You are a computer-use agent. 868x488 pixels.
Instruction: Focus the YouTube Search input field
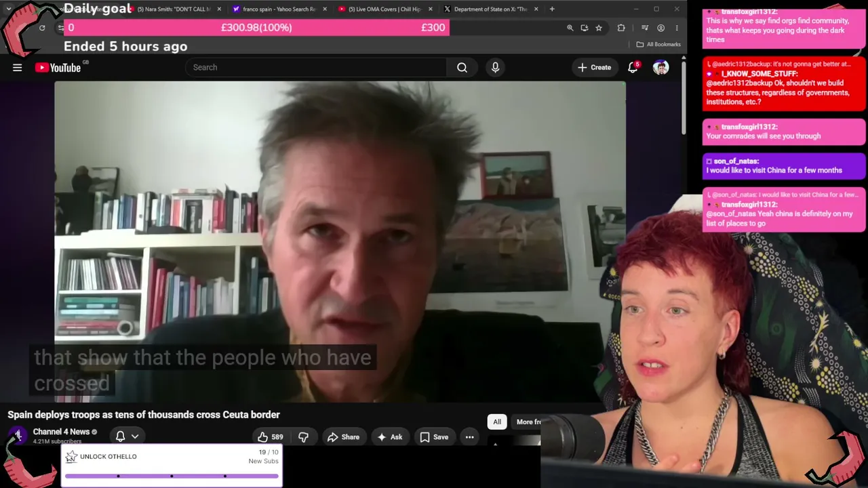tap(315, 67)
